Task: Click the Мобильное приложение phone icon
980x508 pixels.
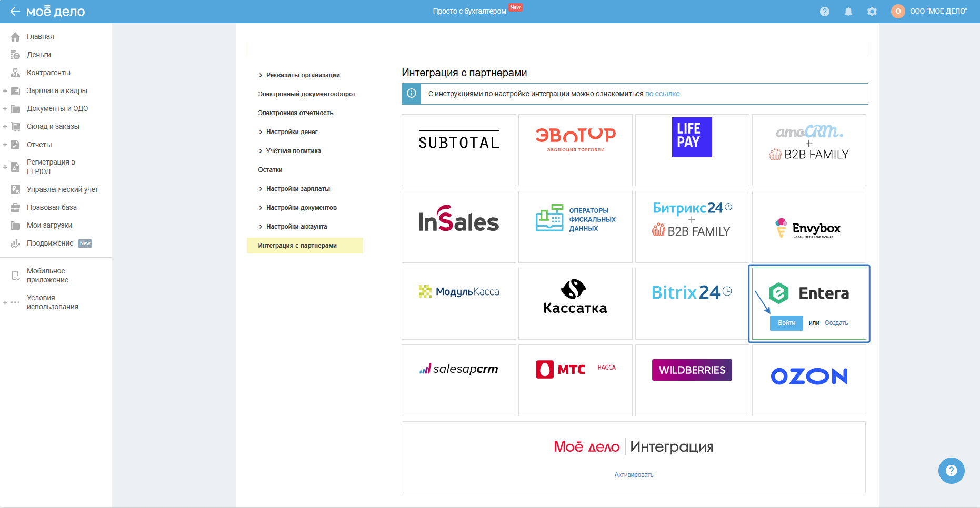Action: click(x=15, y=276)
